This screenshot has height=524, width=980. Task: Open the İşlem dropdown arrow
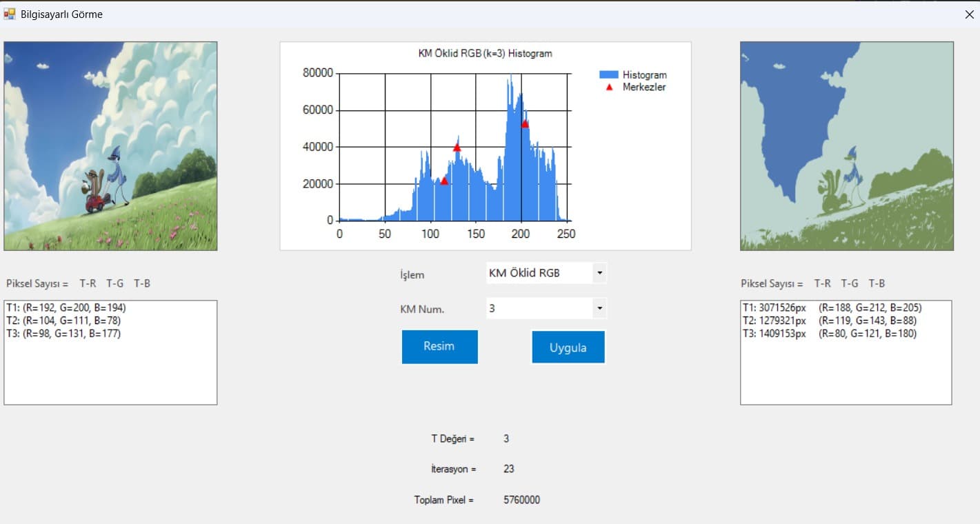(x=599, y=273)
